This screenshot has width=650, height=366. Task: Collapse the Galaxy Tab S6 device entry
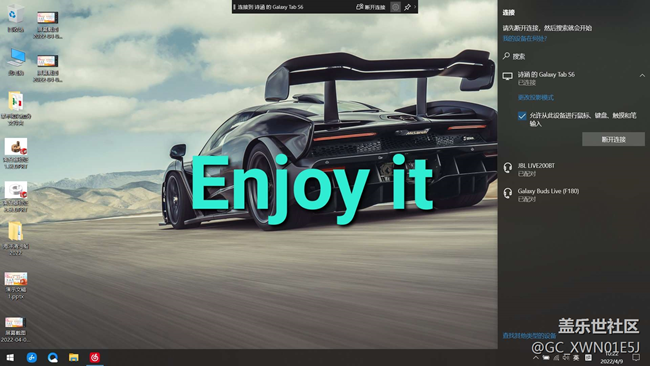point(642,75)
